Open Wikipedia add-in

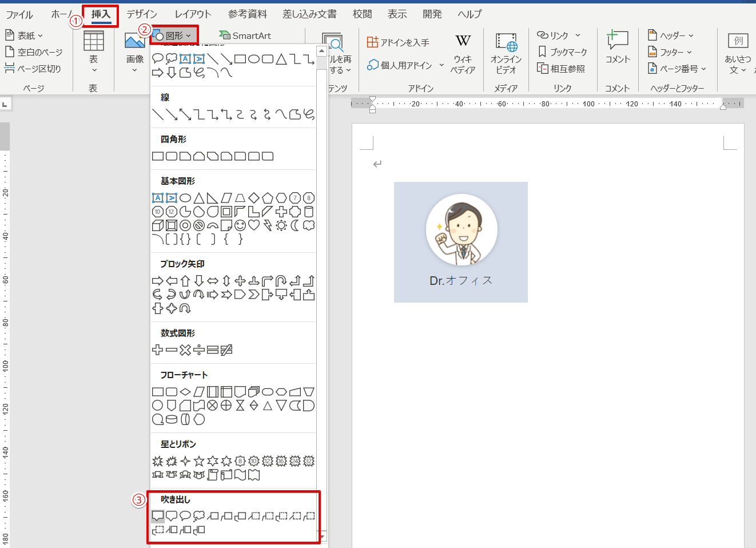[x=463, y=54]
